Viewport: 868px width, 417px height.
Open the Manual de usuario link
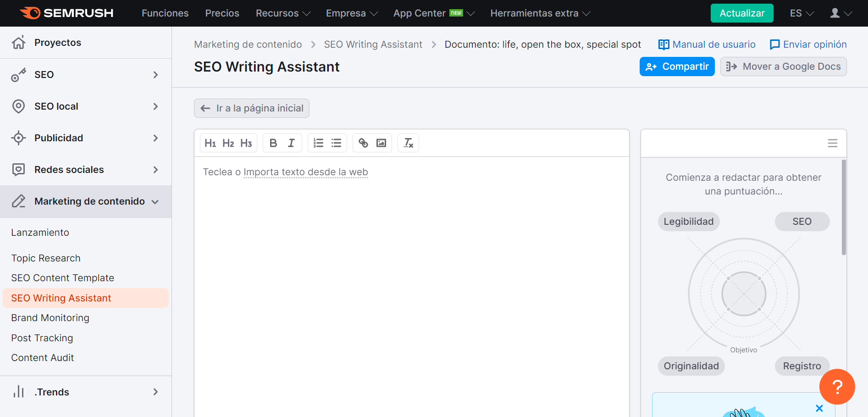[707, 44]
